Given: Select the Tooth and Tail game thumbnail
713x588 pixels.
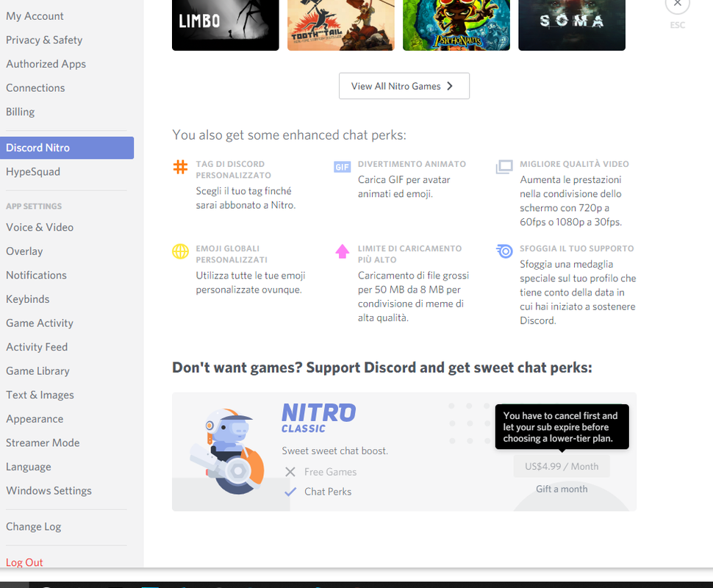Looking at the screenshot, I should click(x=341, y=25).
